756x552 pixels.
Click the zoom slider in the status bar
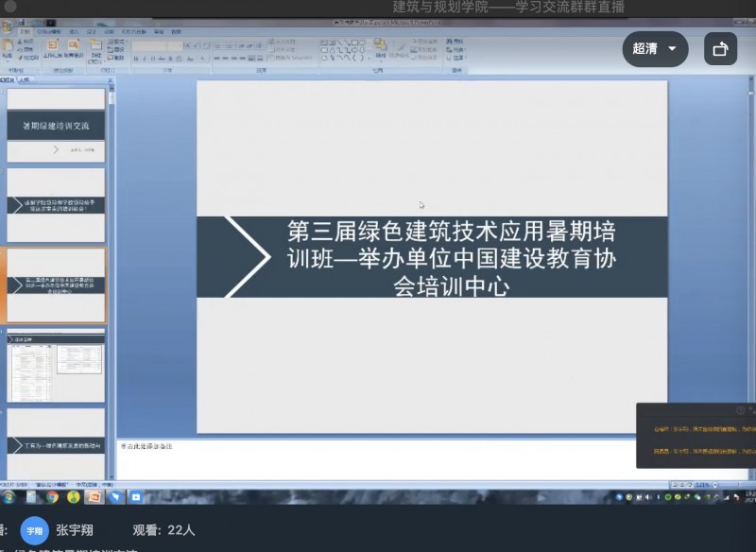pyautogui.click(x=726, y=485)
